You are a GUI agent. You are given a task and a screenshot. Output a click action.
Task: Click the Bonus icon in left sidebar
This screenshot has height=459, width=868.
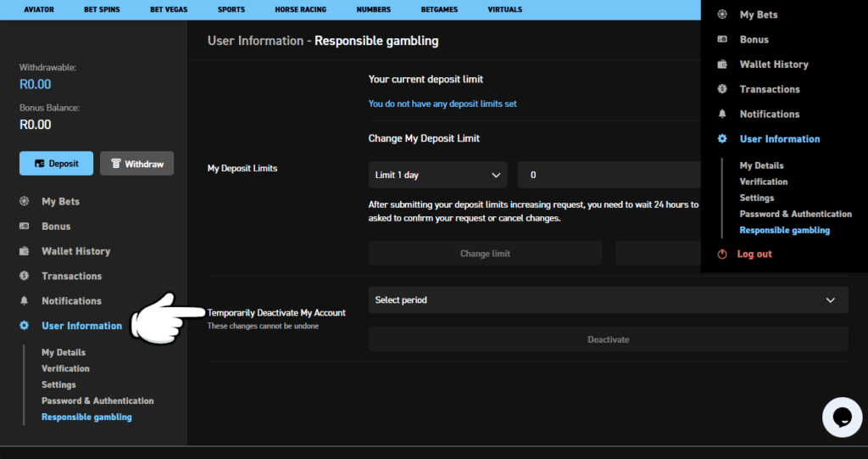[25, 227]
